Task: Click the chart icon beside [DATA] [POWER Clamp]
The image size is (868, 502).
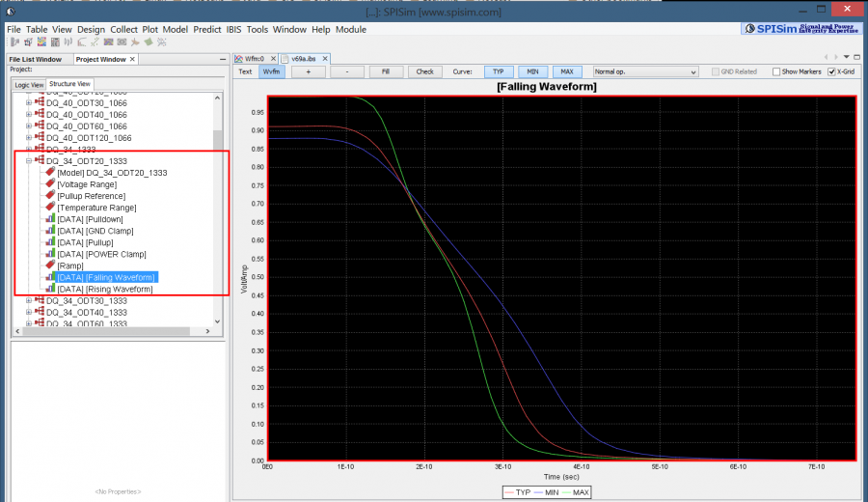Action: coord(50,254)
